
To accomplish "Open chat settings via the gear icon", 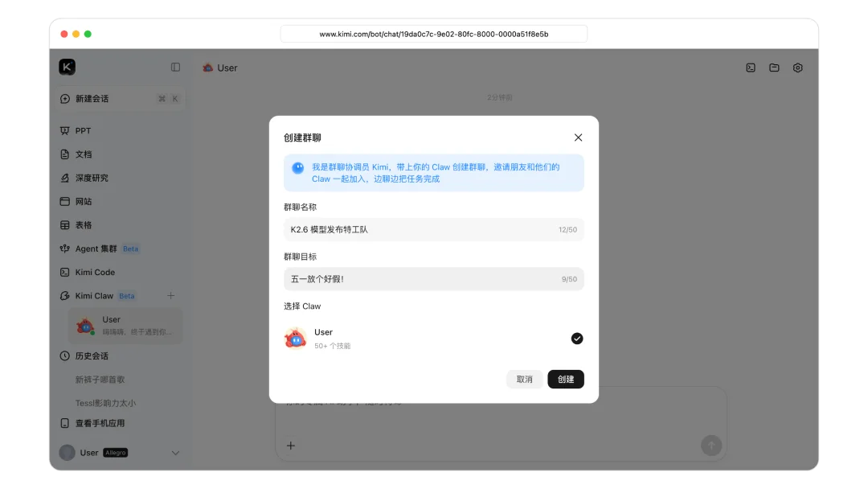I will tap(797, 68).
